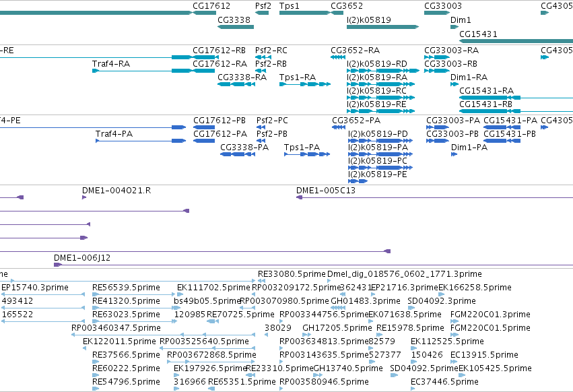Select the Dim1-PA protein label
This screenshot has height=392, width=573.
coord(469,148)
